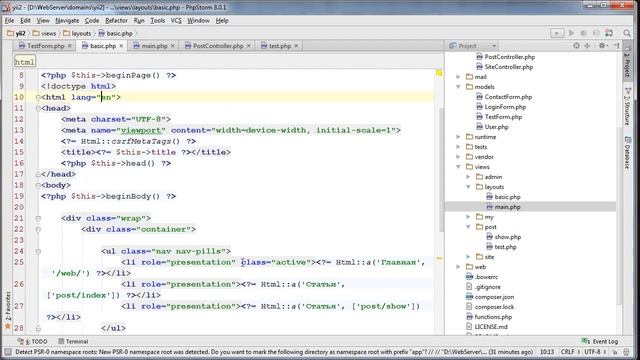Click the basic.php breadcrumb in navigation bar

tap(116, 33)
